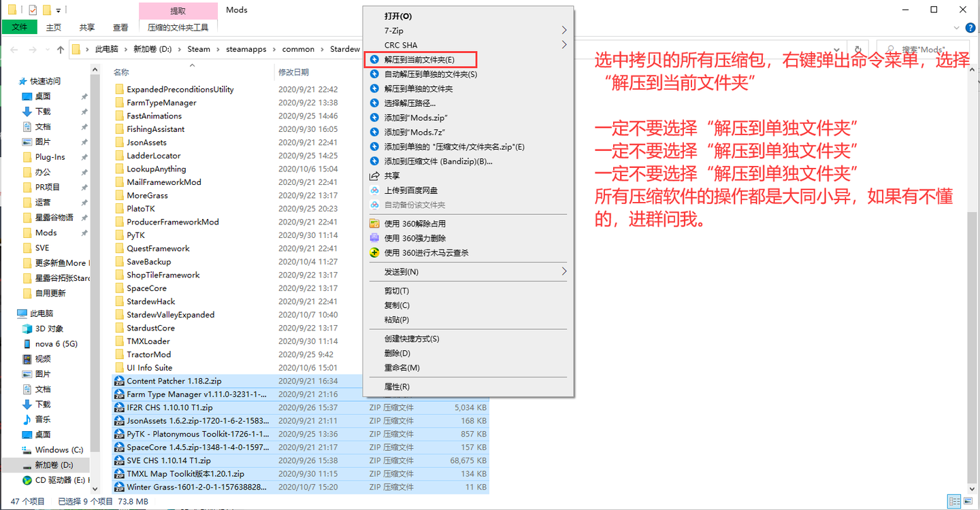The width and height of the screenshot is (980, 510).
Task: Click Steam in address bar path
Action: 199,49
